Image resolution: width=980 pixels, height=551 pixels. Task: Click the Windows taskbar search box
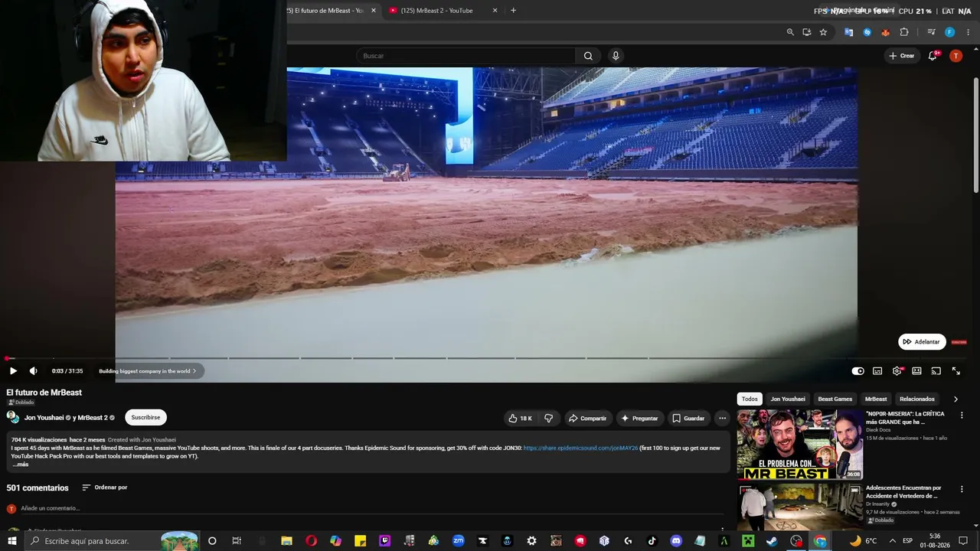click(112, 541)
